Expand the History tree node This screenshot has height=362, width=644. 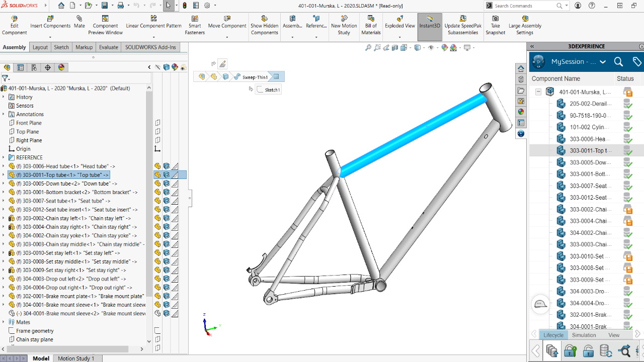coord(4,97)
